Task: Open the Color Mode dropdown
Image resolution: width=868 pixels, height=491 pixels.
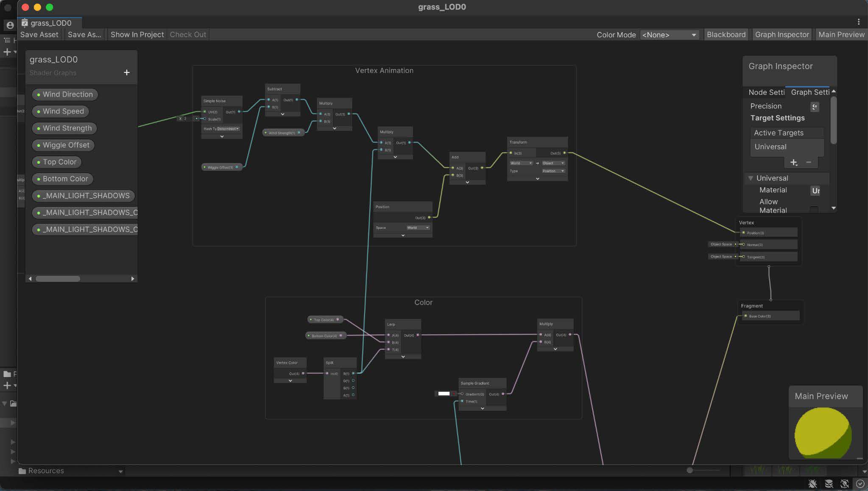Action: [x=669, y=35]
